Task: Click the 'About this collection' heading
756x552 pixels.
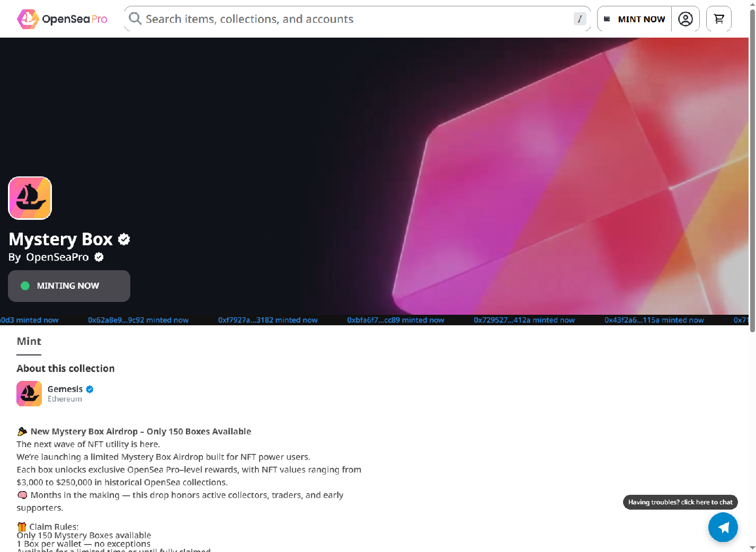Action: coord(66,369)
